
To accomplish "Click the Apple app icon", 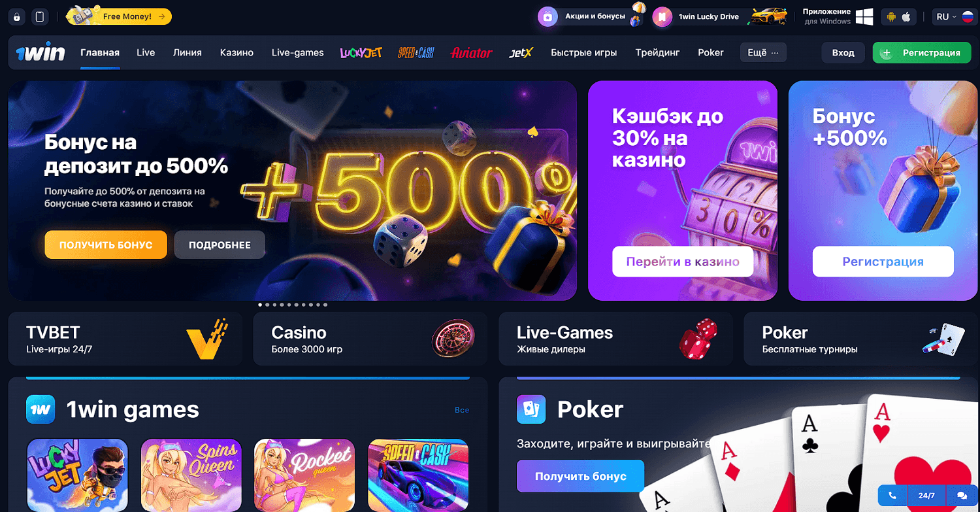I will (906, 17).
